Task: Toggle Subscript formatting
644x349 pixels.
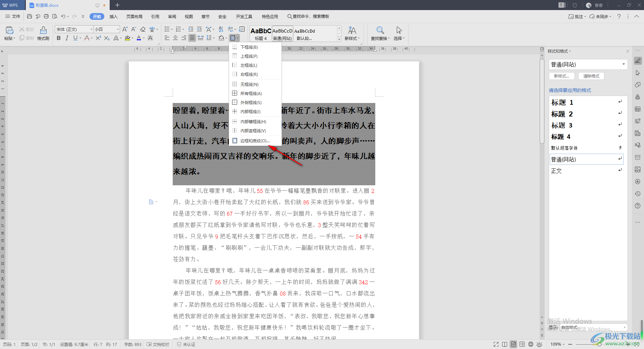Action: click(107, 38)
